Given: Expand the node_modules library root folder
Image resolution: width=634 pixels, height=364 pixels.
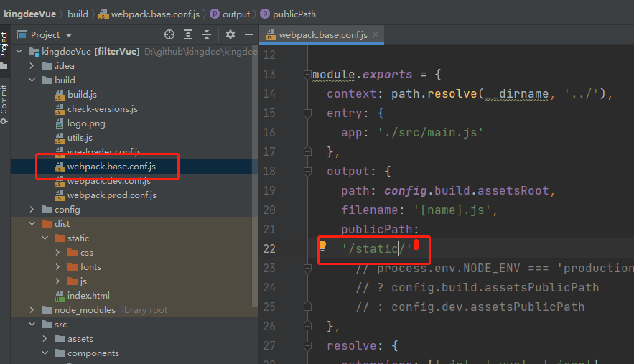Looking at the screenshot, I should click(32, 310).
